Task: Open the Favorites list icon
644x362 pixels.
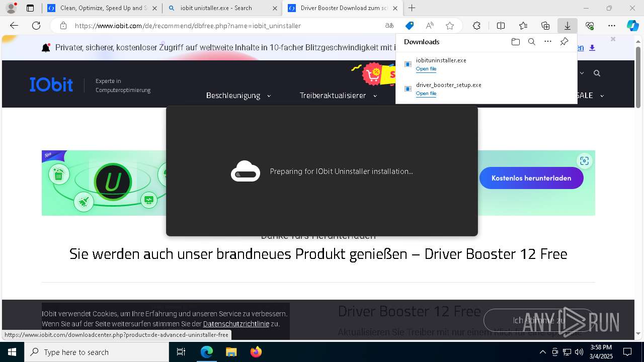Action: [x=523, y=26]
